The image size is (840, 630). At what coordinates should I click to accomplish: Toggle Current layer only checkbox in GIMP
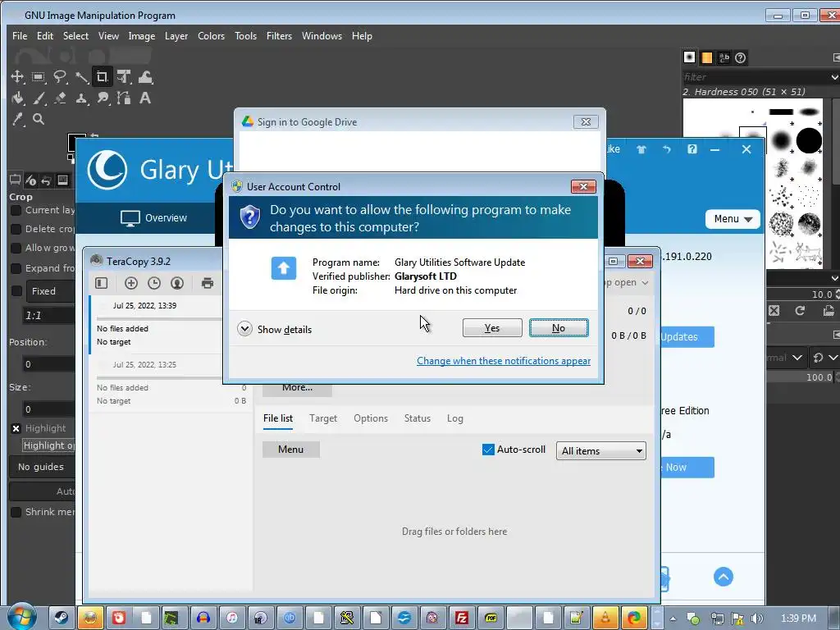(x=16, y=210)
